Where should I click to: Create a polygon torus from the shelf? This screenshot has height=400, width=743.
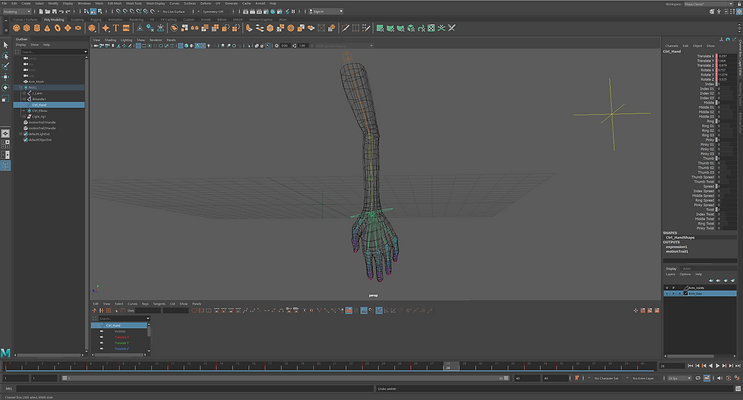coord(57,28)
